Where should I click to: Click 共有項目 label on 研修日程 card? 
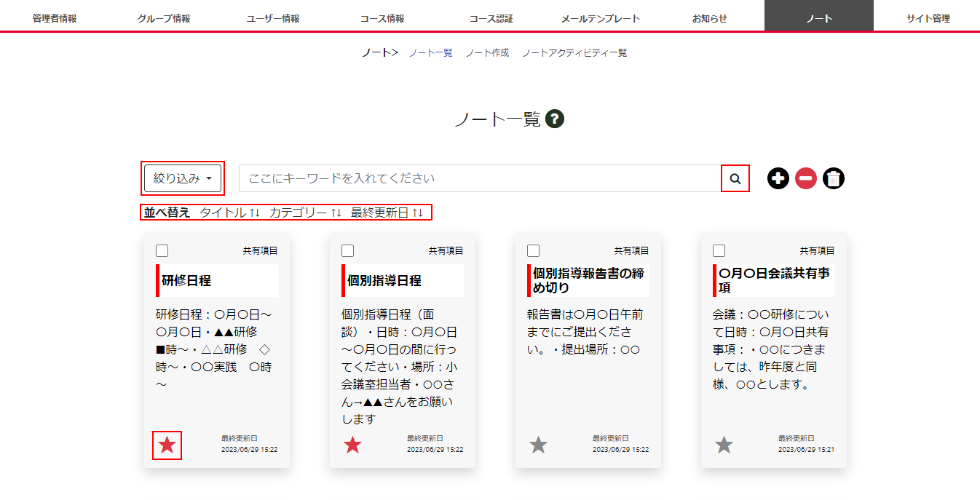(x=261, y=250)
